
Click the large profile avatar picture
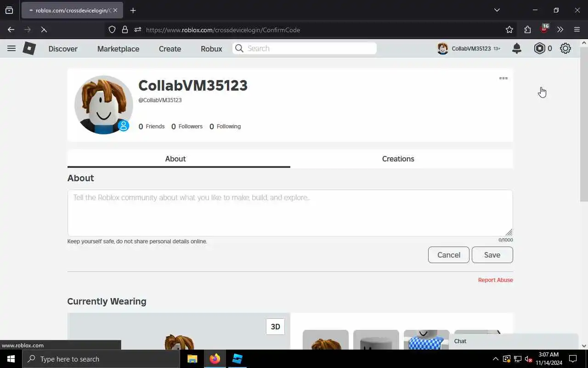(x=104, y=105)
